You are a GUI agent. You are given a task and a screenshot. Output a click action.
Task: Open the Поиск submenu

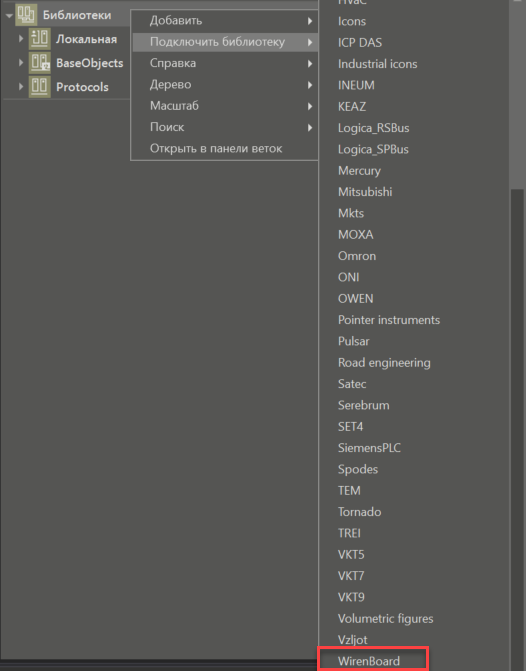225,127
